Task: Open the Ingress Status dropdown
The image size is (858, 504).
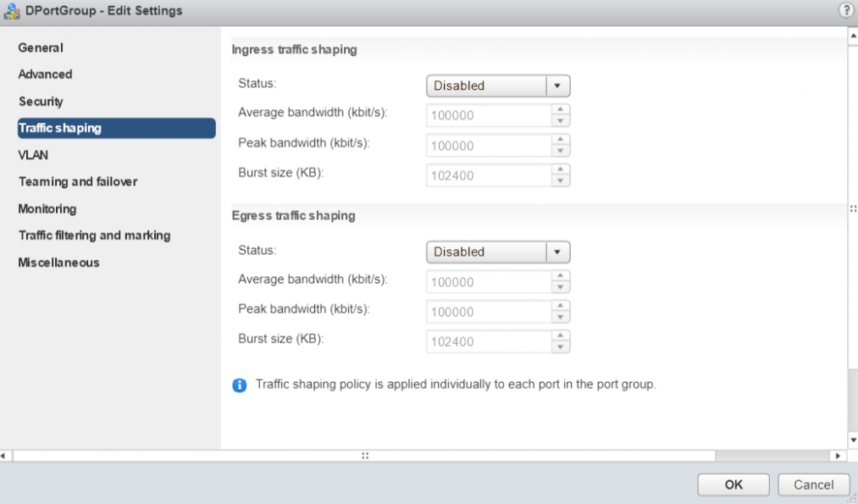Action: tap(497, 86)
